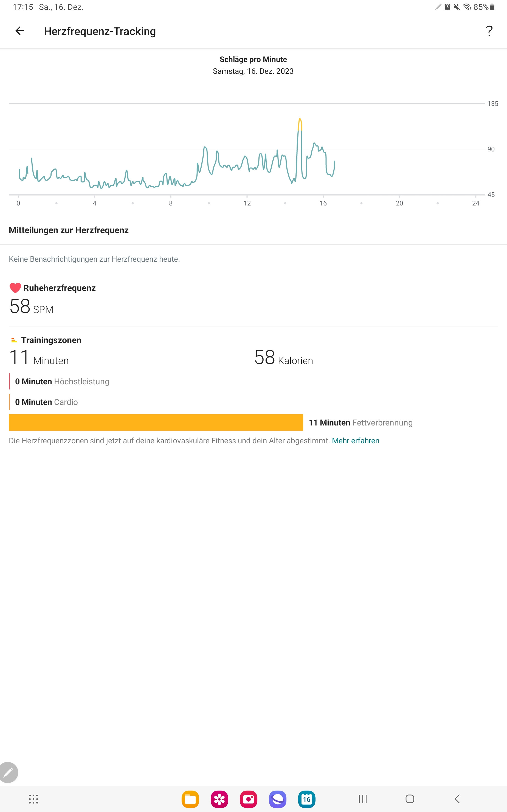Open the Calendar app showing 16
The image size is (507, 812).
(x=306, y=799)
